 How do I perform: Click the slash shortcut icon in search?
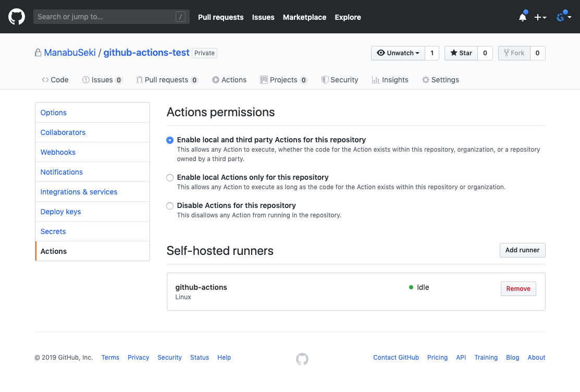click(180, 17)
